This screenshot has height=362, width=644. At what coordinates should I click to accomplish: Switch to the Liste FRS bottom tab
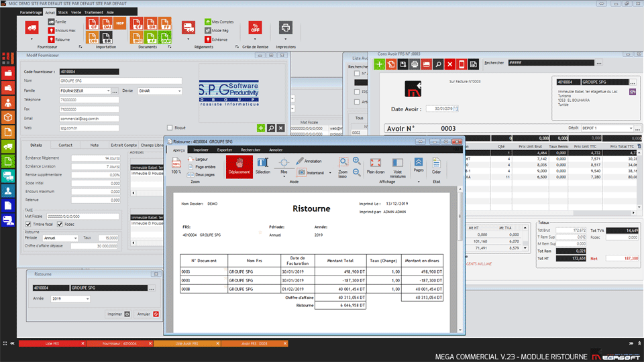(52, 343)
